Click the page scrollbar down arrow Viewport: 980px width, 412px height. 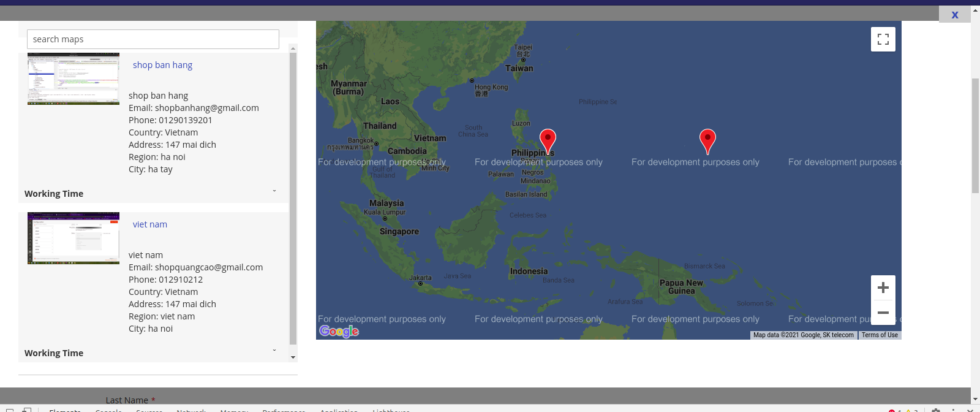point(975,399)
